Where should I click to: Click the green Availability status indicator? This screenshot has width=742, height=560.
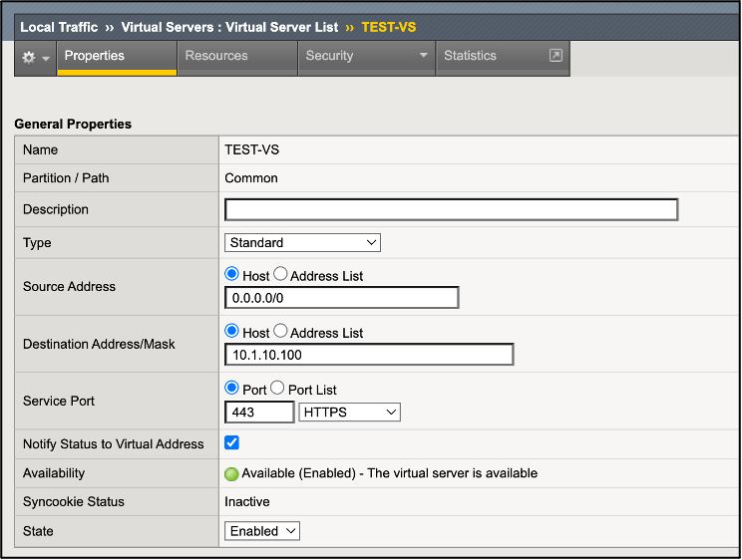(x=231, y=474)
